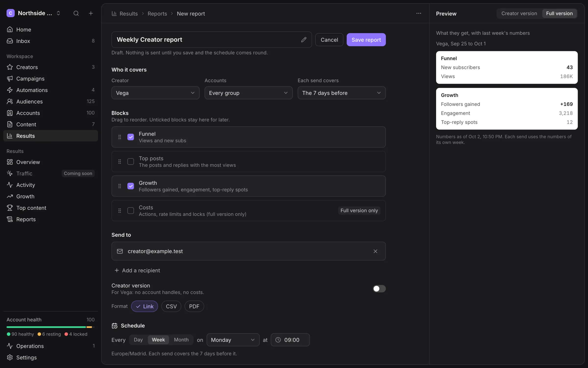Open the Accounts dropdown showing Every group
This screenshot has width=588, height=368.
248,93
